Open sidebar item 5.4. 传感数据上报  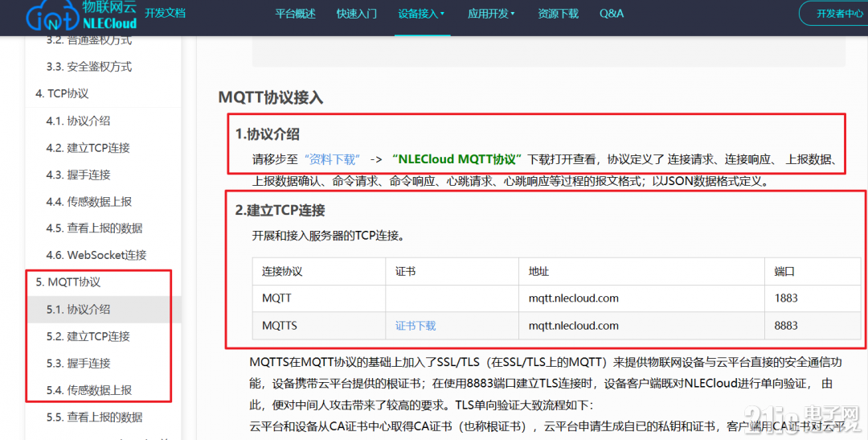(89, 390)
